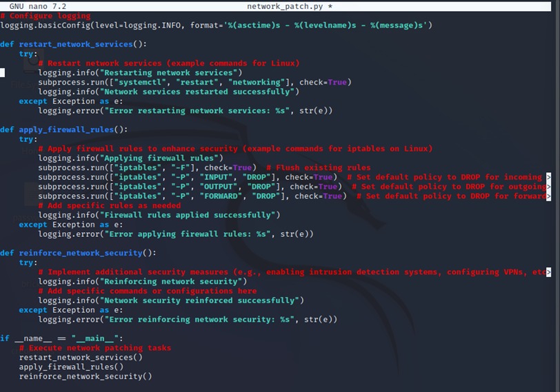Click the except line under reinforce_network_security function
Screen dimensions: 560x392
click(x=71, y=310)
